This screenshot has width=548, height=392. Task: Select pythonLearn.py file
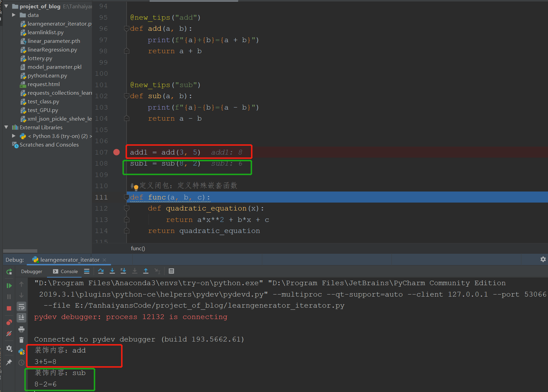pos(44,75)
